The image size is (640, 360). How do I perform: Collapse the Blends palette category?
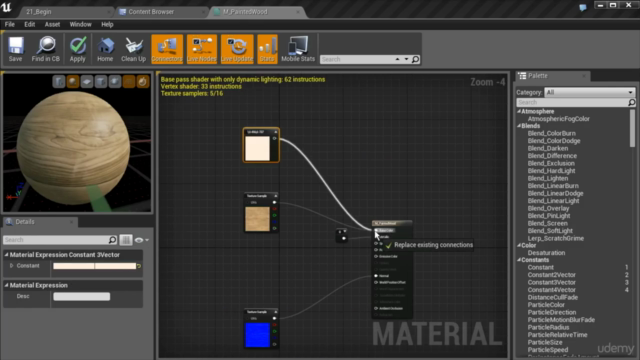pos(519,126)
